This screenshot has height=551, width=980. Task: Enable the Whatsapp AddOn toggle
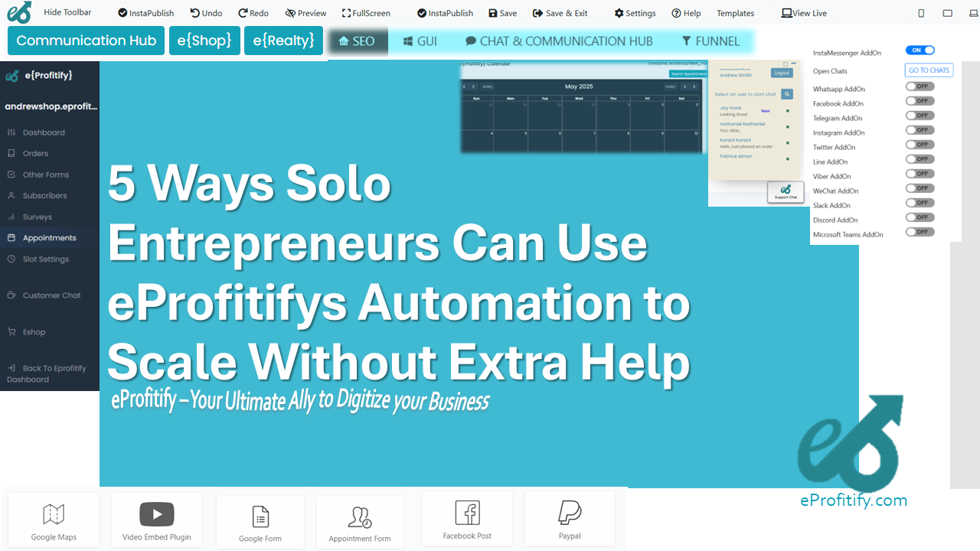pos(920,86)
